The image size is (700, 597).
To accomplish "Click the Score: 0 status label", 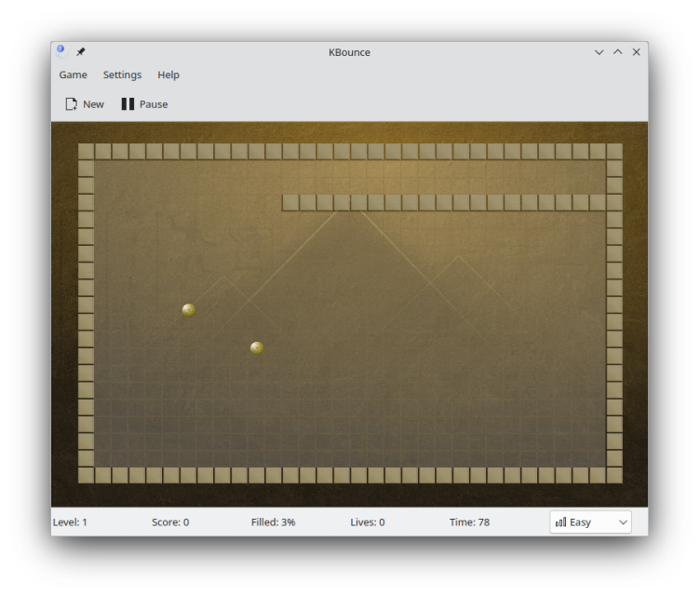I will click(170, 522).
